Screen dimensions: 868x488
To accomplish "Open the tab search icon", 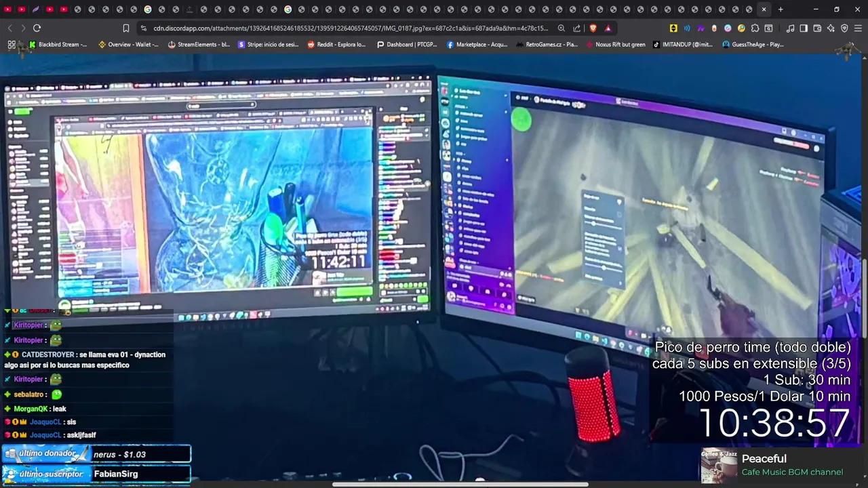I will pos(768,28).
